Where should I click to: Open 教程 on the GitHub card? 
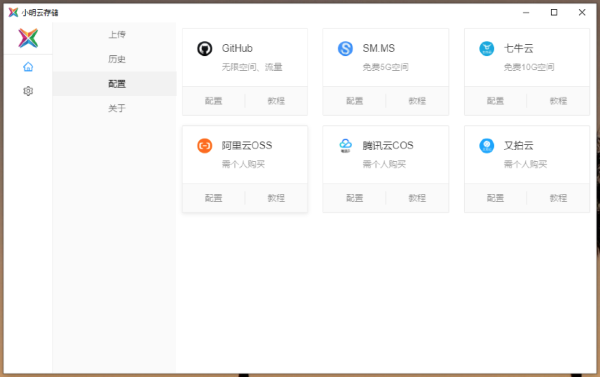pyautogui.click(x=276, y=101)
